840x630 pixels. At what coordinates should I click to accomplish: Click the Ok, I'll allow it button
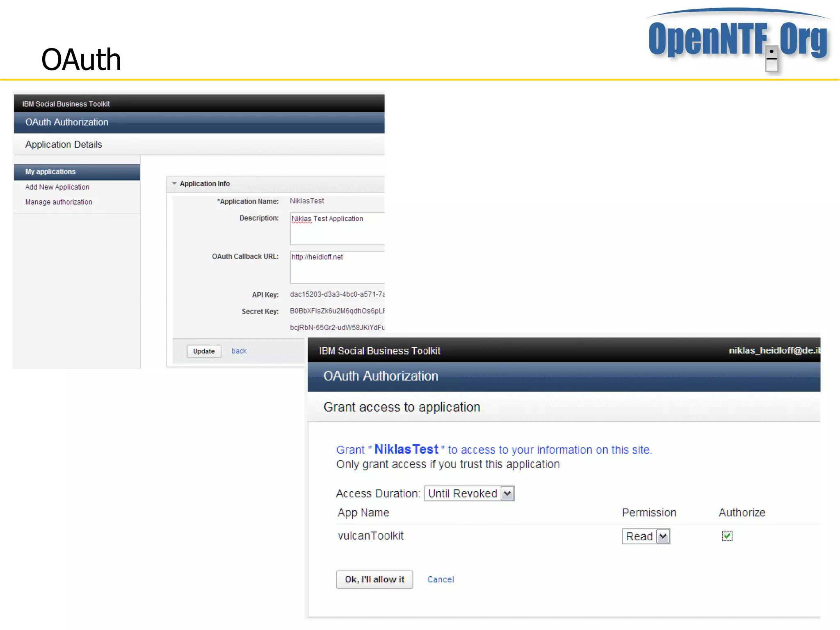click(x=374, y=580)
